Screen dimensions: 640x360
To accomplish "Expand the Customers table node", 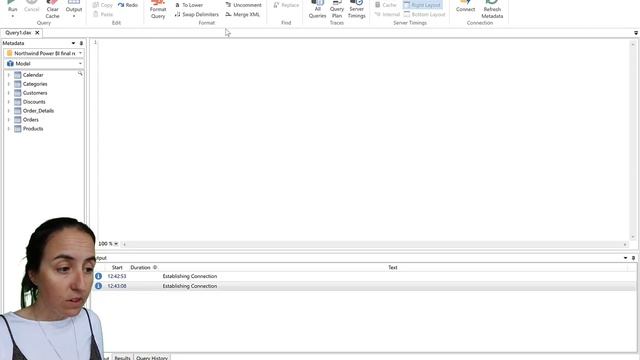I will [9, 93].
